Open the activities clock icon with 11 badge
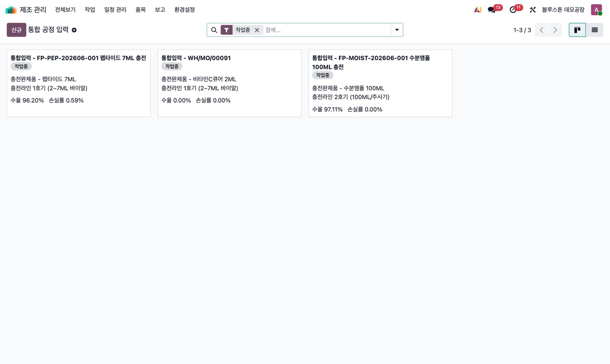The height and width of the screenshot is (364, 610). (513, 10)
